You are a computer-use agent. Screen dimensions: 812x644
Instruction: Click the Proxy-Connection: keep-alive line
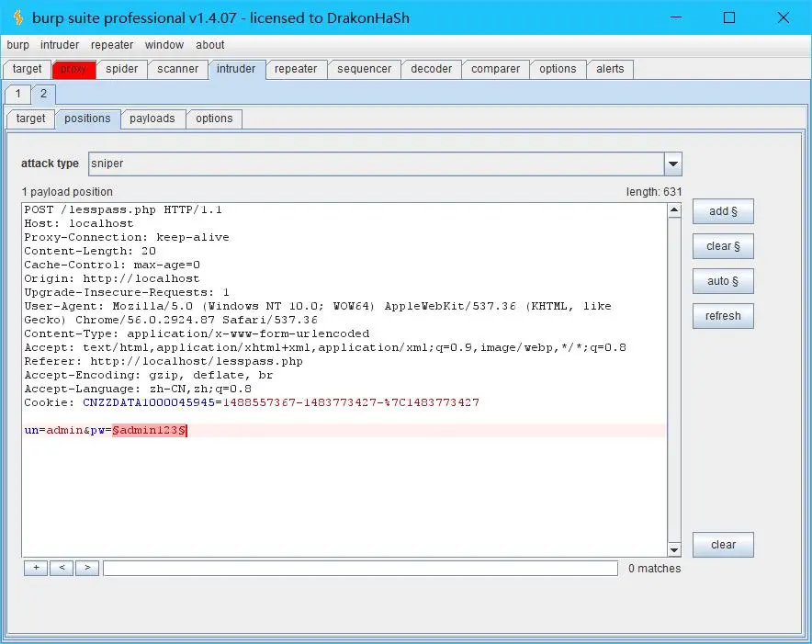click(127, 237)
